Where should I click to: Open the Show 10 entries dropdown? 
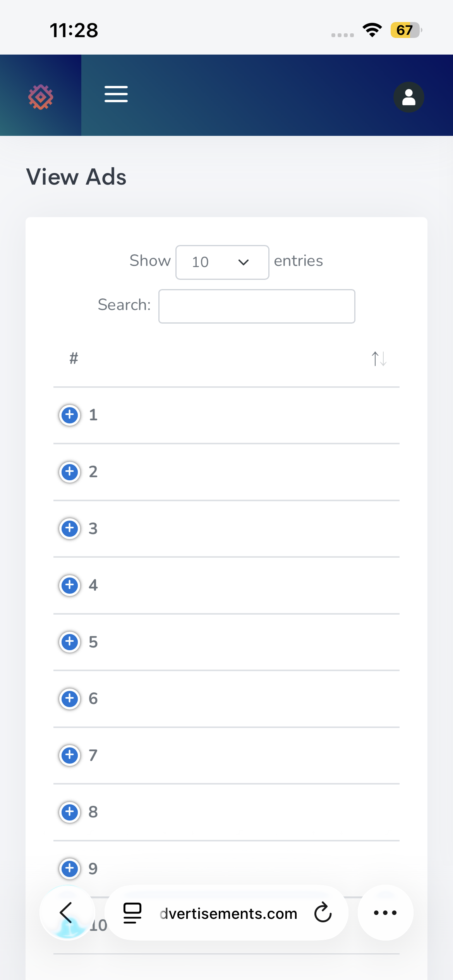[222, 262]
